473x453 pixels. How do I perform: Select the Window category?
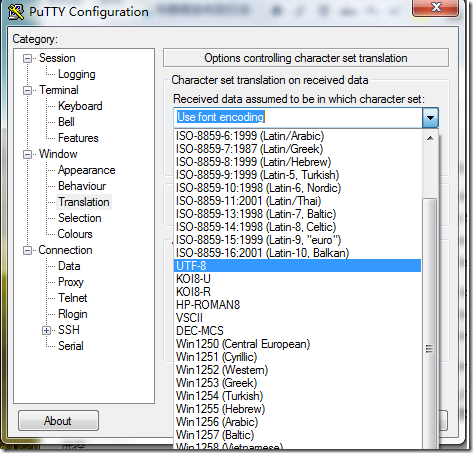[58, 154]
